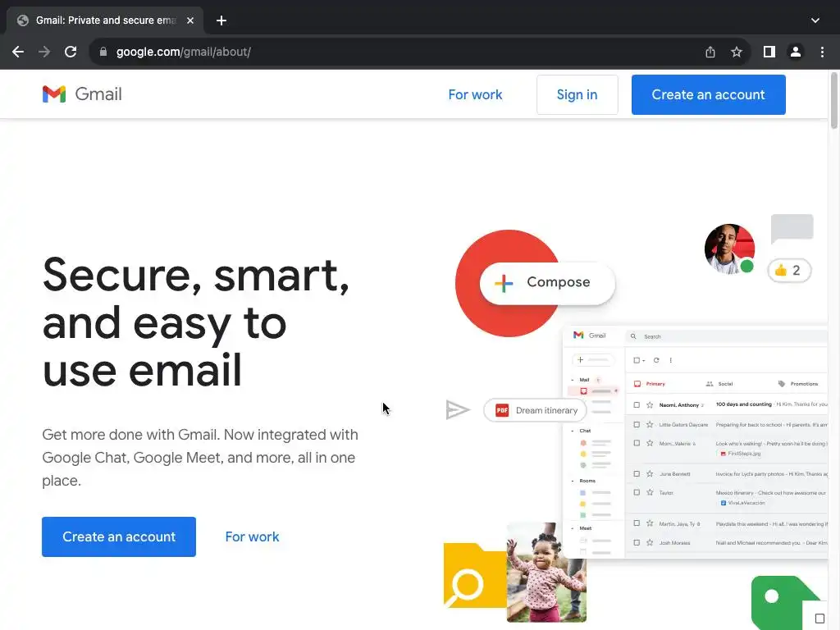Share this page using the share icon
840x630 pixels.
click(x=710, y=52)
